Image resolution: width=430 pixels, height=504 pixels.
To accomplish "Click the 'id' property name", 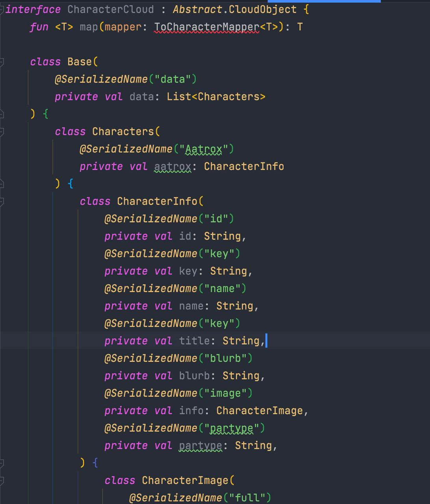I will tap(185, 236).
